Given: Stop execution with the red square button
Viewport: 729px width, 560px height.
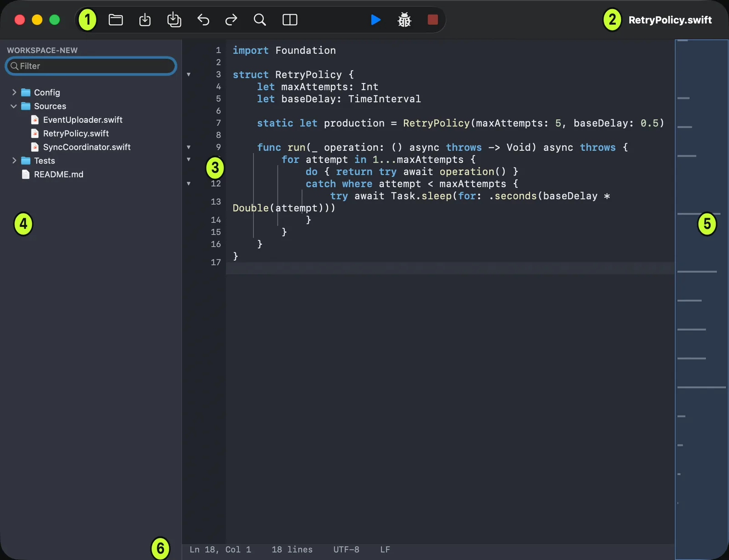Looking at the screenshot, I should click(x=433, y=20).
